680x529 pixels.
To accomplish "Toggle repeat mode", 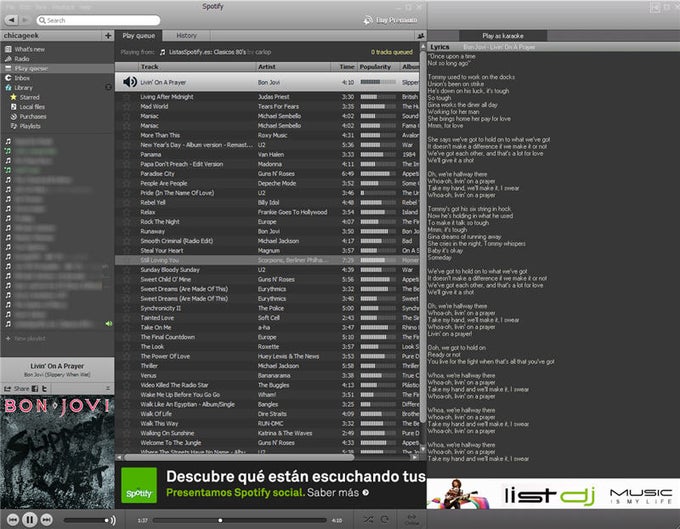I will pyautogui.click(x=384, y=519).
